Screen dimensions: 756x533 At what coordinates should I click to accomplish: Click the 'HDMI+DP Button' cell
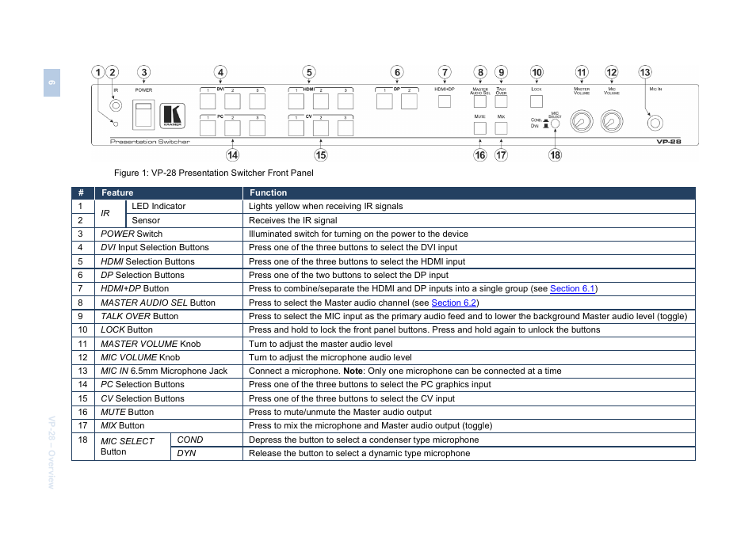pos(169,288)
